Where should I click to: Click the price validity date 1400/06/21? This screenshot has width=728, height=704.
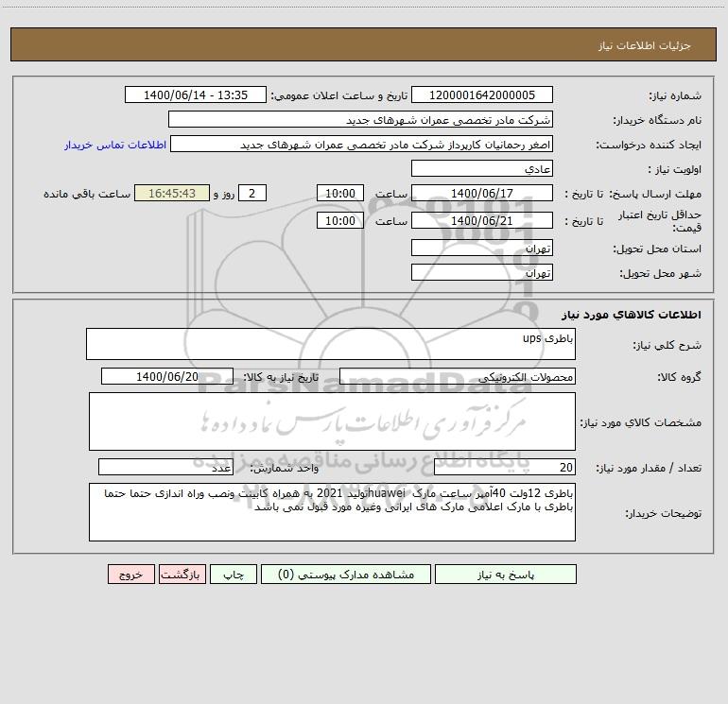[482, 220]
